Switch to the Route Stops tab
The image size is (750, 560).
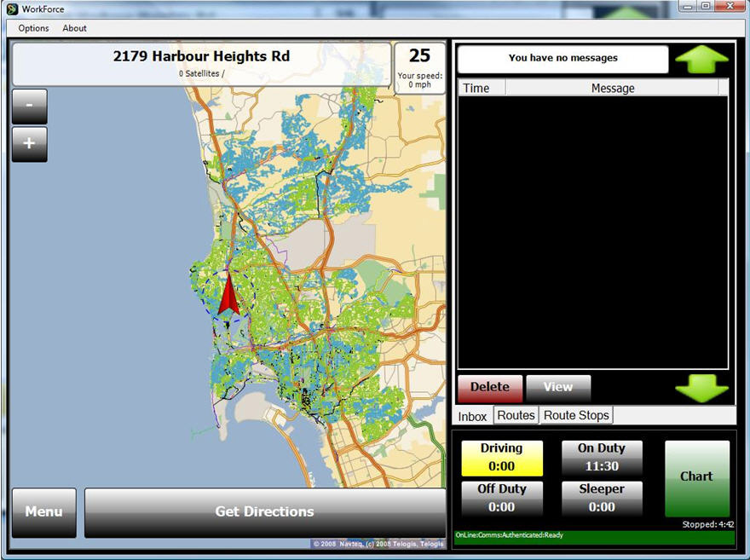[x=576, y=415]
